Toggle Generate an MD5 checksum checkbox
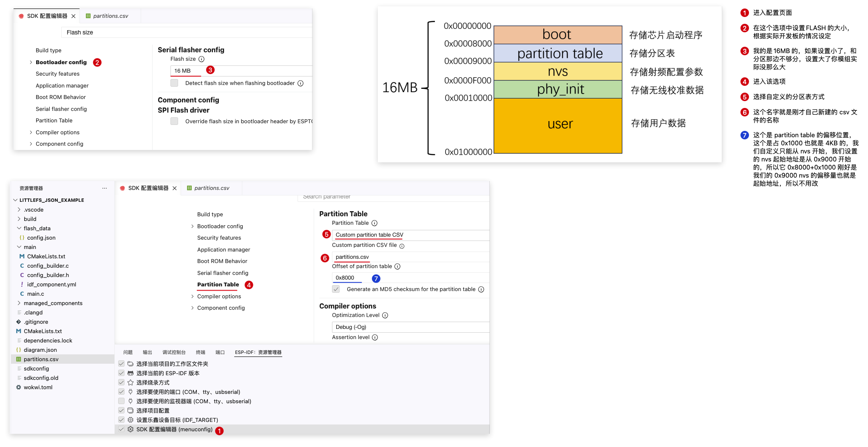The image size is (868, 447). [x=336, y=289]
